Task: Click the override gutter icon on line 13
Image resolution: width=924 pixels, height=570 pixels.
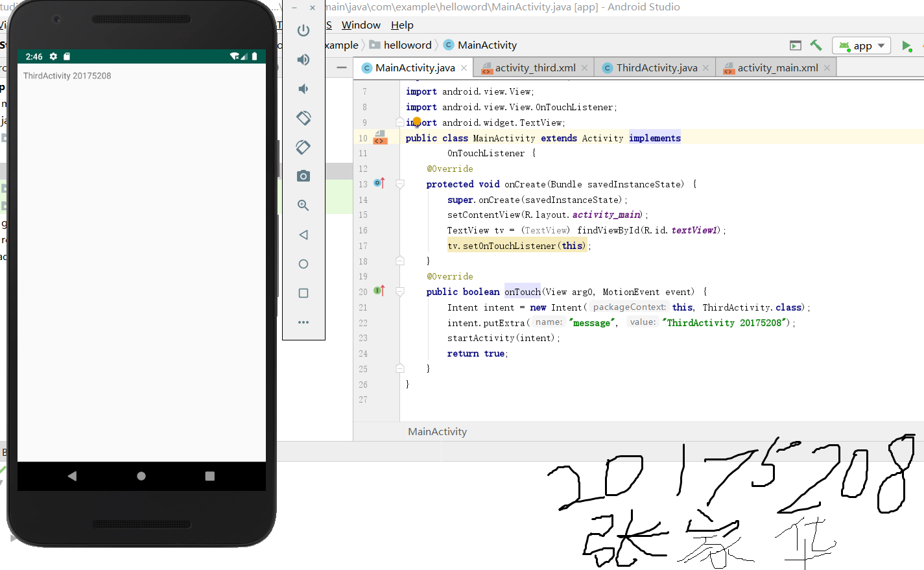Action: (379, 184)
